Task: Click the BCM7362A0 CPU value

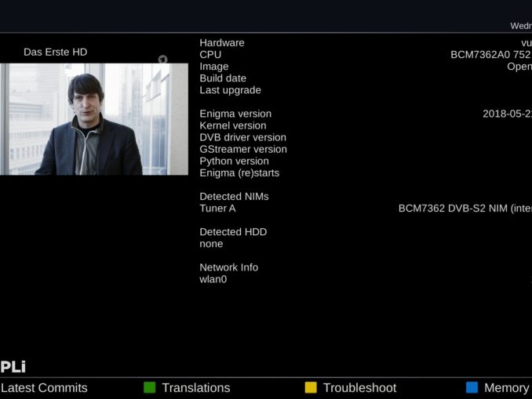Action: click(x=490, y=55)
